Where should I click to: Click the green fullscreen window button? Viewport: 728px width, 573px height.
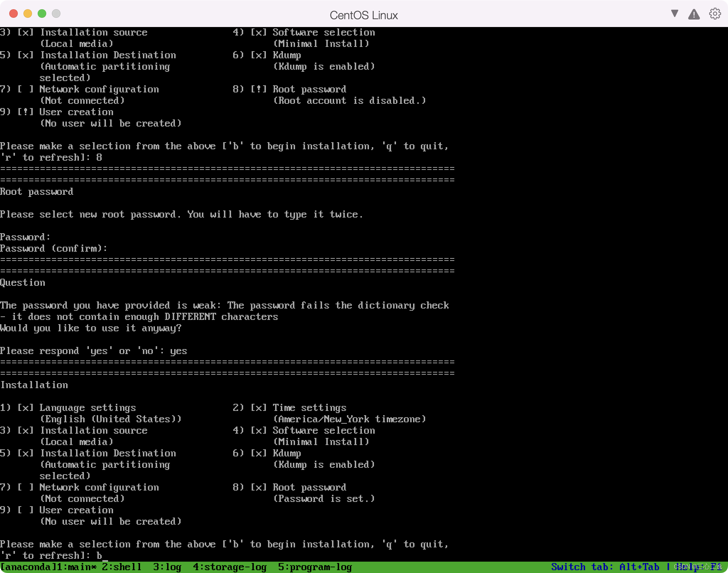[42, 14]
